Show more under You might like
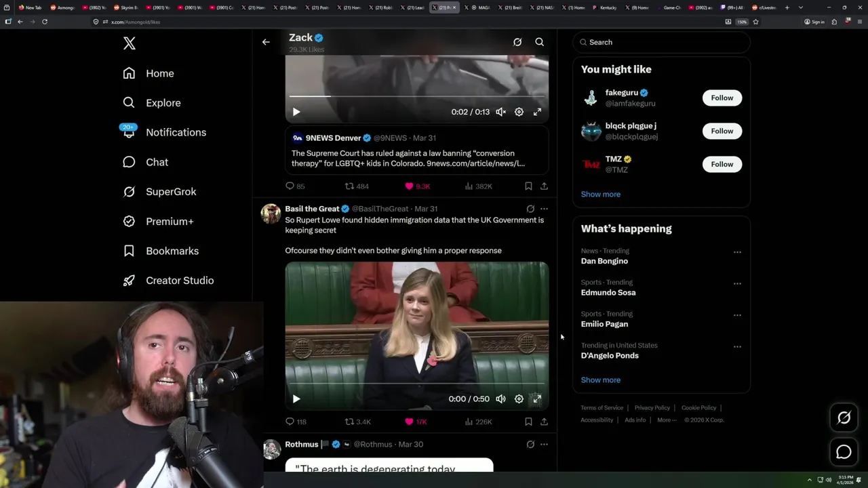Screen dimensions: 868x488 pyautogui.click(x=601, y=195)
